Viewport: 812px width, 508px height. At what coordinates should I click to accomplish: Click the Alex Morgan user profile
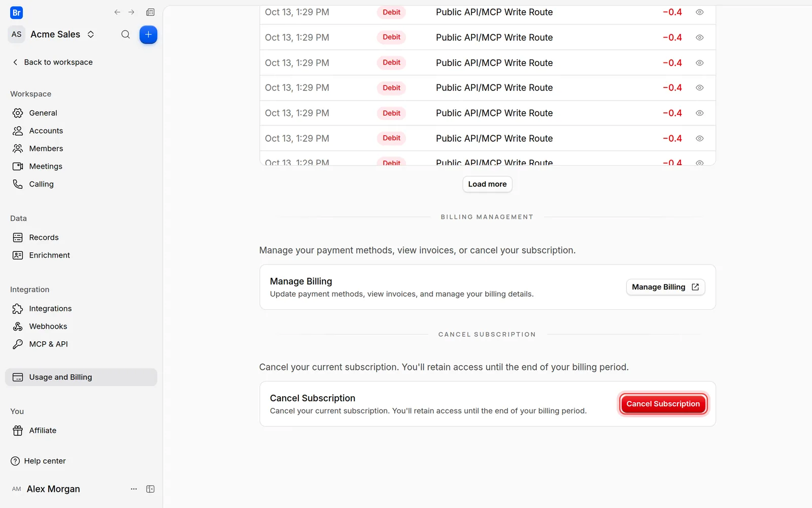(x=46, y=489)
